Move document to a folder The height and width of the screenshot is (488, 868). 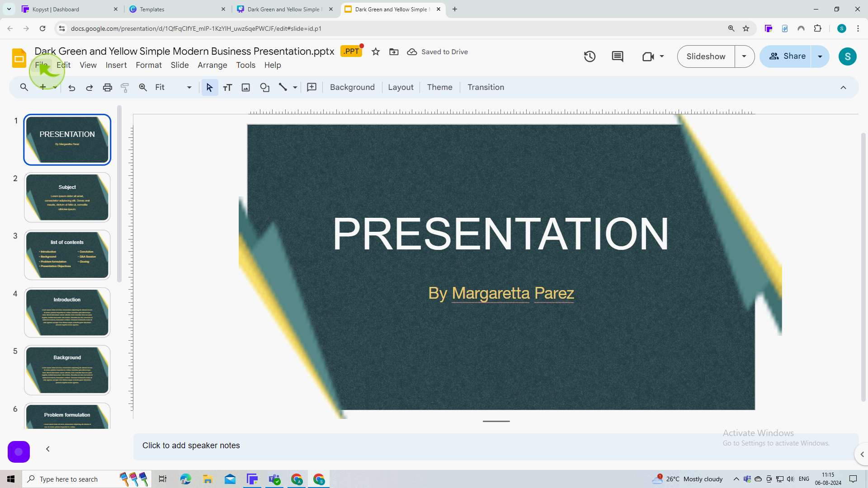pyautogui.click(x=394, y=52)
